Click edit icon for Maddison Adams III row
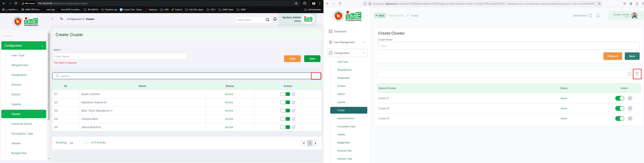The height and width of the screenshot is (163, 644). click(x=294, y=102)
